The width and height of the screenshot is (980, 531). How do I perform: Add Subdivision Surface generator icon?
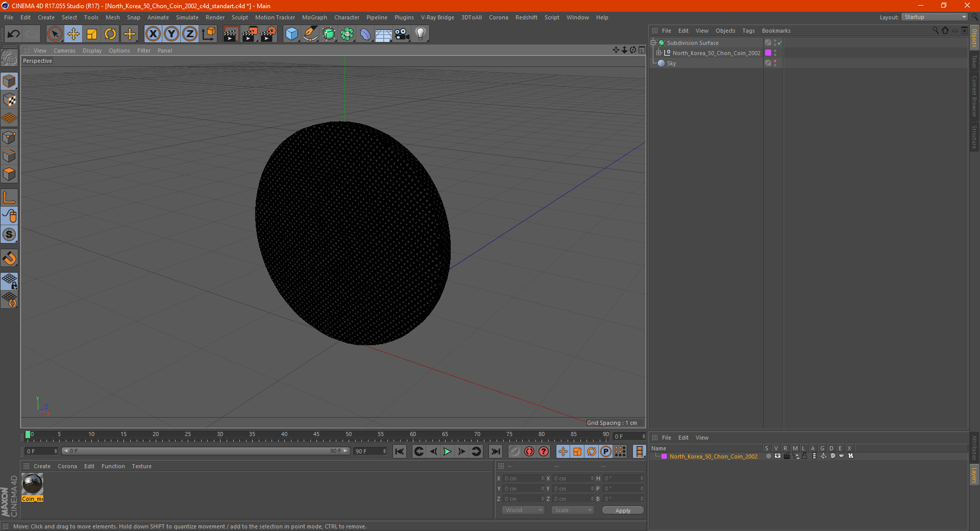(329, 34)
